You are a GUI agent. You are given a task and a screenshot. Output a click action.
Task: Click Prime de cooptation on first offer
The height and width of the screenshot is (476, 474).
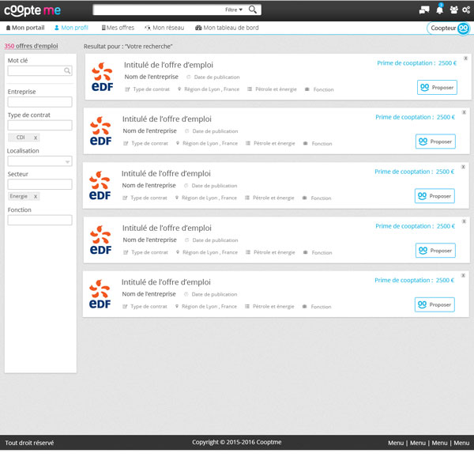(416, 63)
